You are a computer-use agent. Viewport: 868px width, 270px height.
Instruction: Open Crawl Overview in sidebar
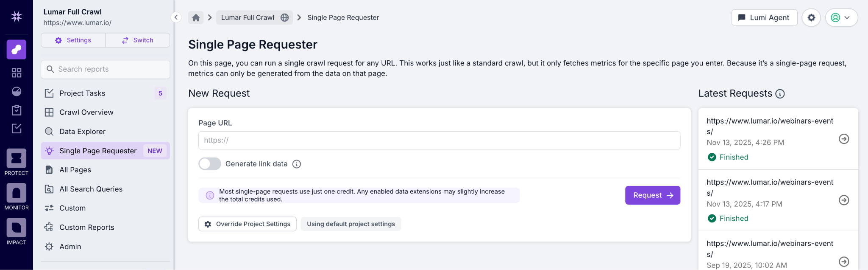(x=86, y=112)
